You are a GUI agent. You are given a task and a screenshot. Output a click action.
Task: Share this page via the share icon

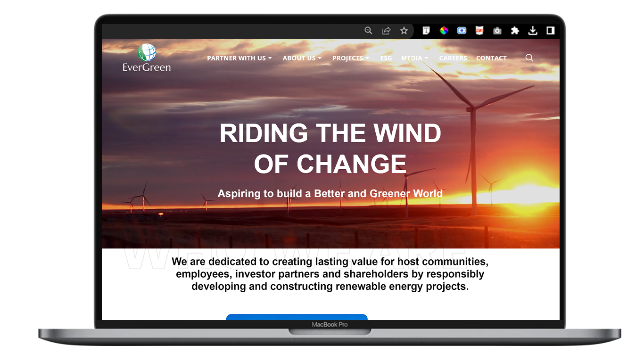pyautogui.click(x=386, y=31)
